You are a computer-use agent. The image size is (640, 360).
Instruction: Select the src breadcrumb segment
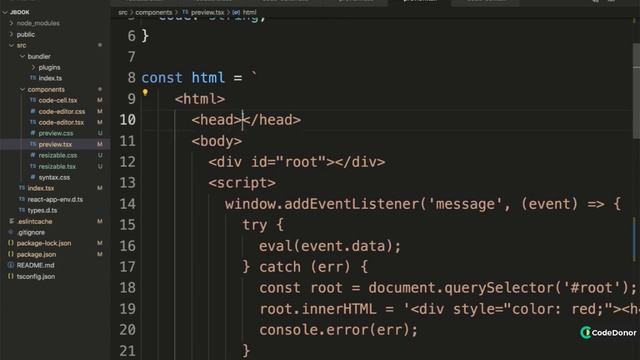tap(122, 13)
